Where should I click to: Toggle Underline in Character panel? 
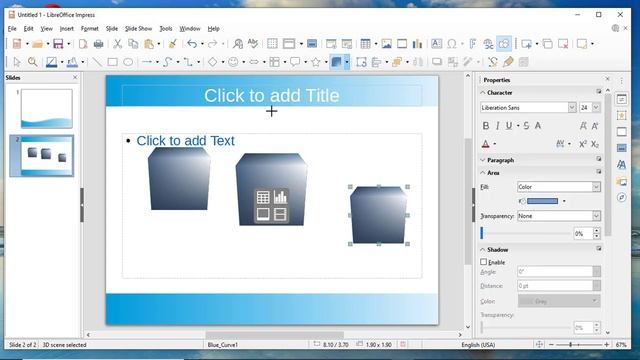509,126
